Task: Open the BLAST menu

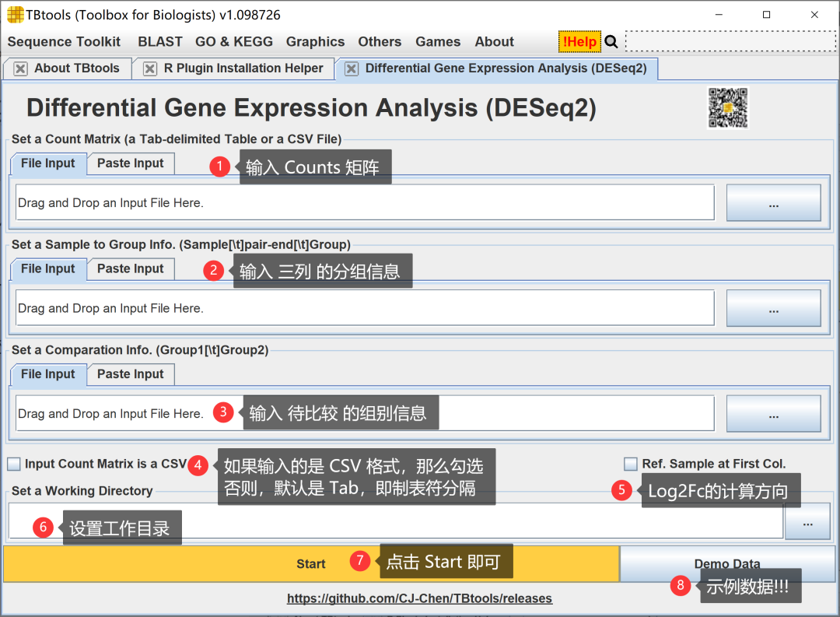Action: (x=159, y=42)
